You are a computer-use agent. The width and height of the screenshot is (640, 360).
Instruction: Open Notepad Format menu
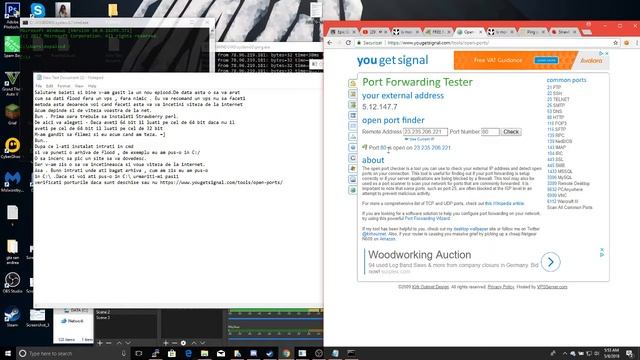coord(64,86)
